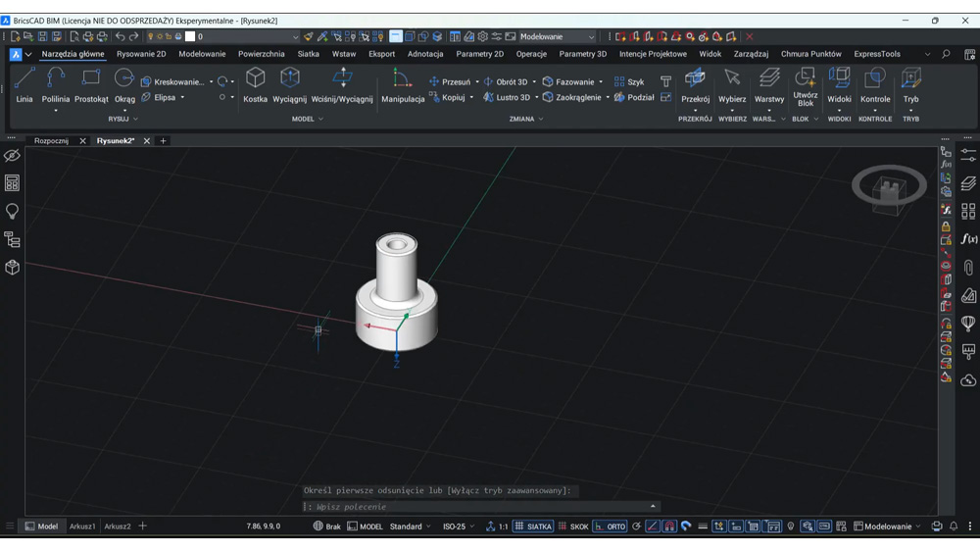
Task: Select the Linia line tool
Action: [x=24, y=85]
